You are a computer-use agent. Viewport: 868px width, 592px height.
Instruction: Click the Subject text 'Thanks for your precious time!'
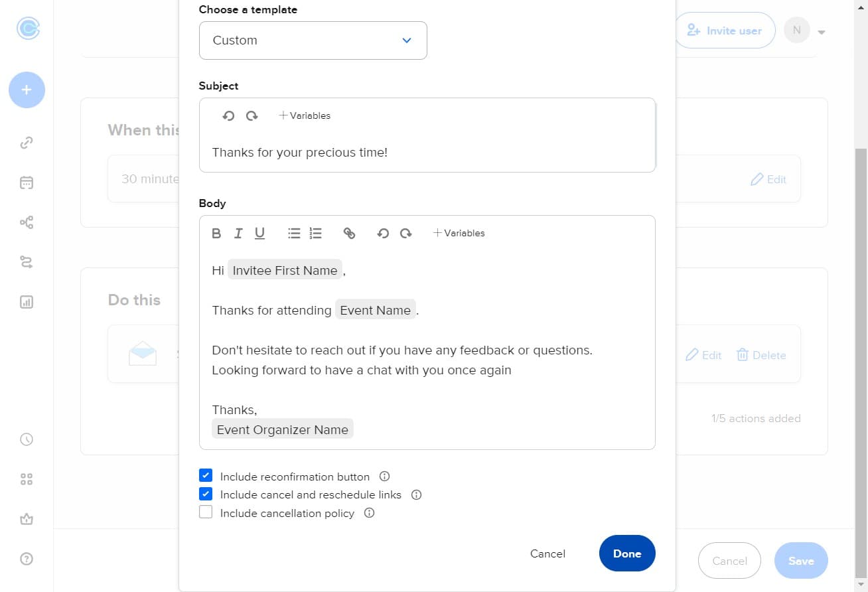click(x=299, y=153)
